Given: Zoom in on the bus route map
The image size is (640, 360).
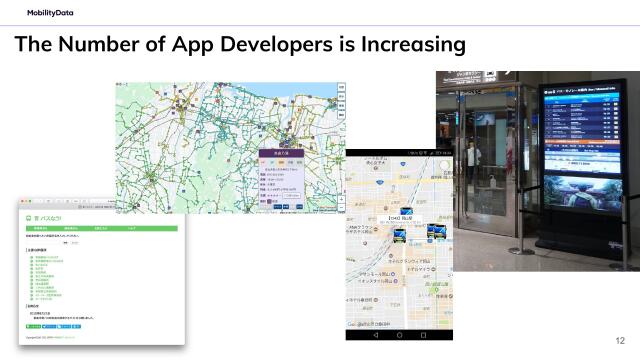Looking at the screenshot, I should click(x=341, y=199).
